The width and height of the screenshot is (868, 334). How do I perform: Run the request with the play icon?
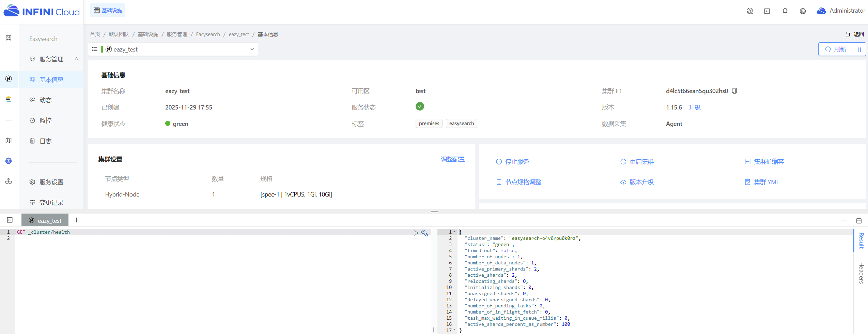pyautogui.click(x=416, y=233)
